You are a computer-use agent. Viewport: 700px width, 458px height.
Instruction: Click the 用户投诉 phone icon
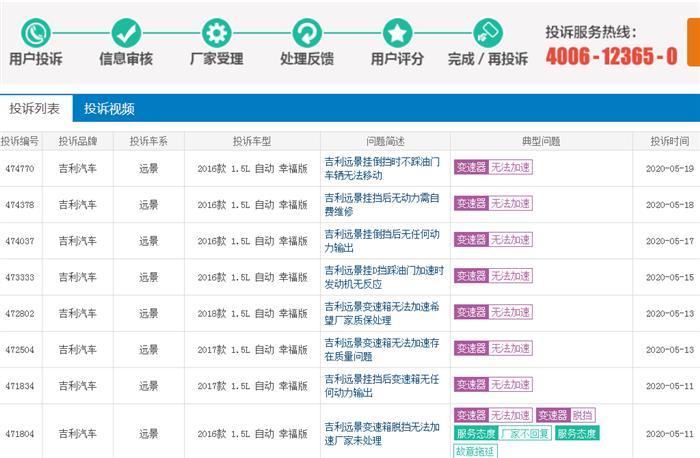click(x=36, y=33)
